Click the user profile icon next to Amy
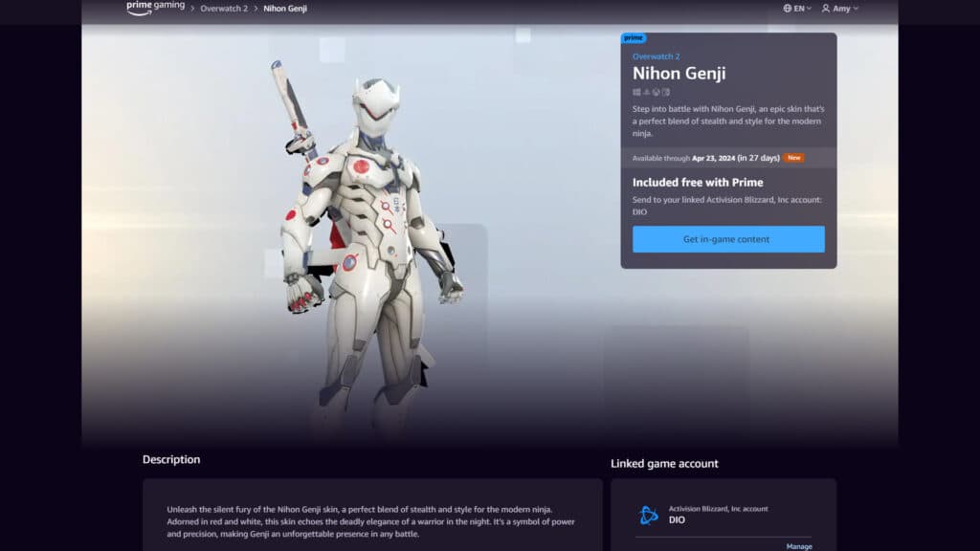This screenshot has height=551, width=980. (x=827, y=8)
